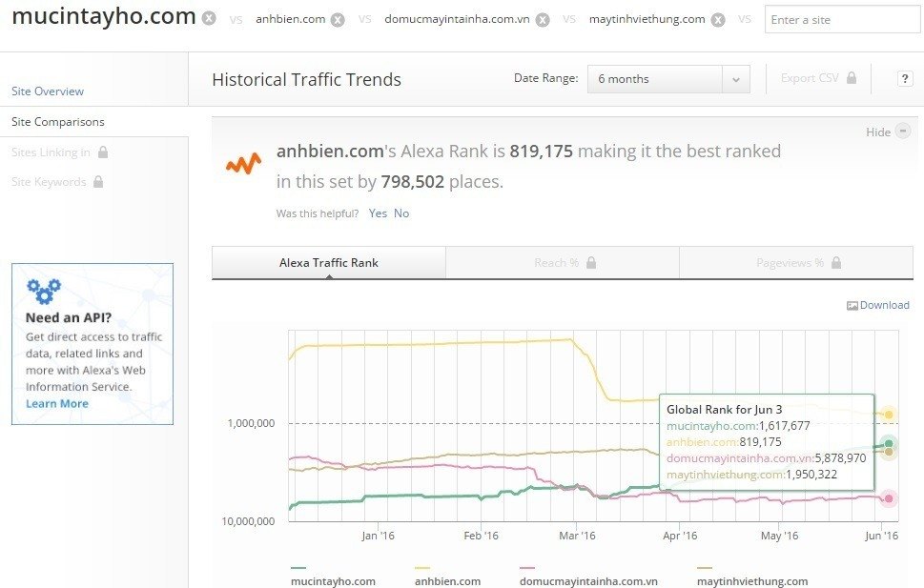Viewport: 924px width, 588px height.
Task: Click the Mar '16 axis label
Action: 577,536
